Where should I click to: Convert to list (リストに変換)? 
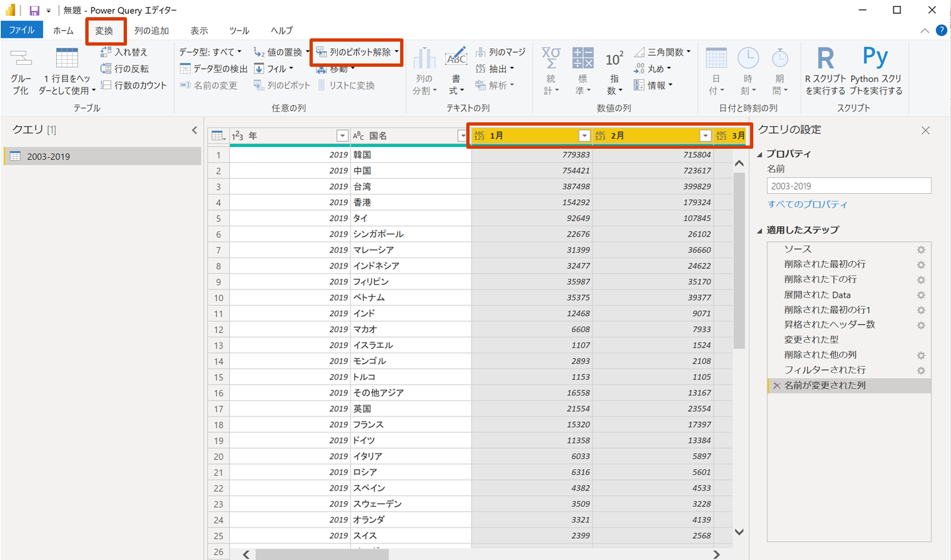click(x=346, y=85)
